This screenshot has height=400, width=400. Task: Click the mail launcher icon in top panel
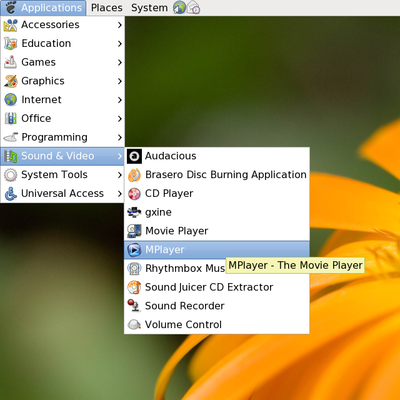[194, 8]
